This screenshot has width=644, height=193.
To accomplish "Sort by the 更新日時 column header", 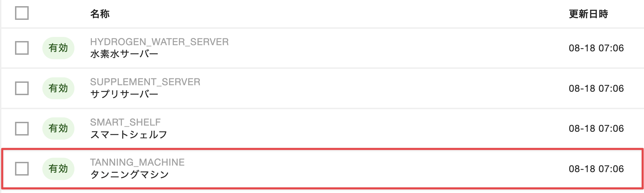I will (588, 14).
